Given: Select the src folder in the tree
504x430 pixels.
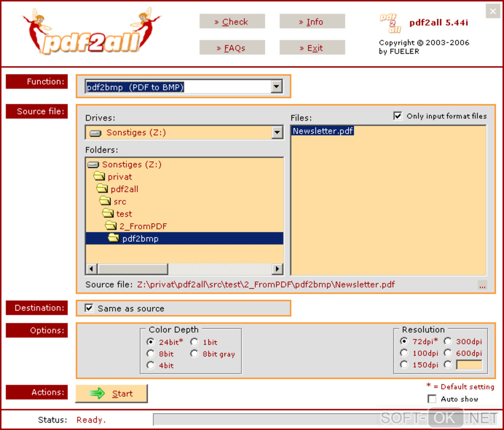Looking at the screenshot, I should pos(120,201).
